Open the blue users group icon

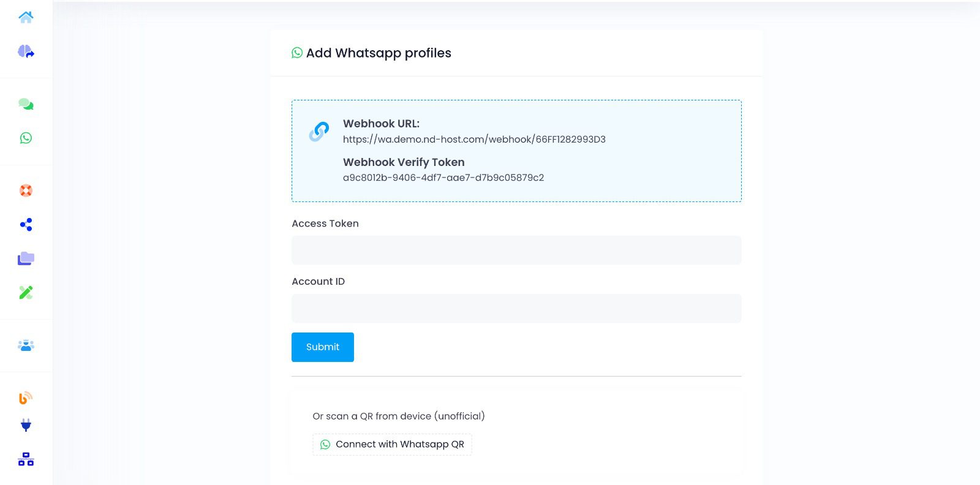coord(26,345)
